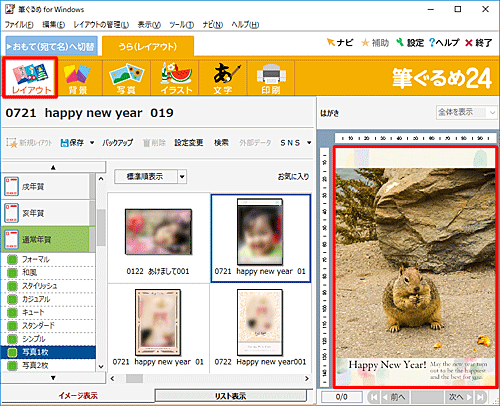Select the うら(レイアウト) tab

[148, 46]
